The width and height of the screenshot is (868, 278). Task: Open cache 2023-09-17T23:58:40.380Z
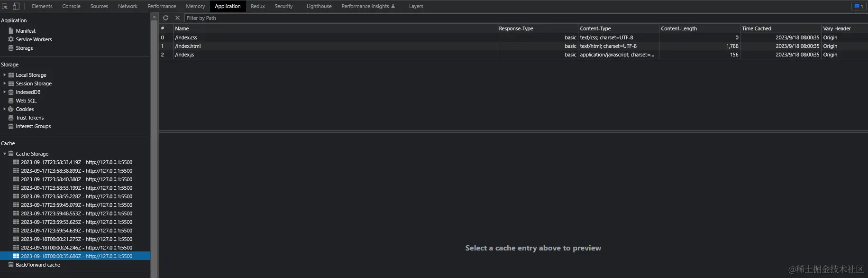75,179
